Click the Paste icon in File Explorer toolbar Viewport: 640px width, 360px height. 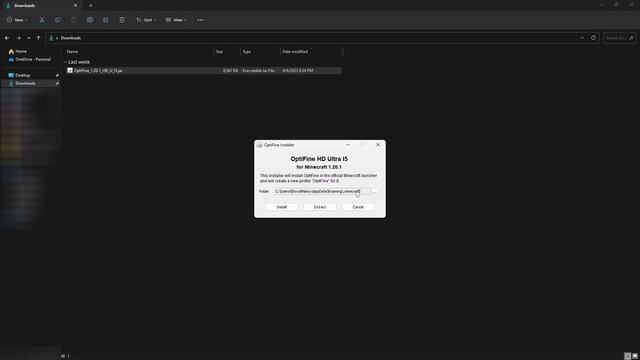(74, 20)
